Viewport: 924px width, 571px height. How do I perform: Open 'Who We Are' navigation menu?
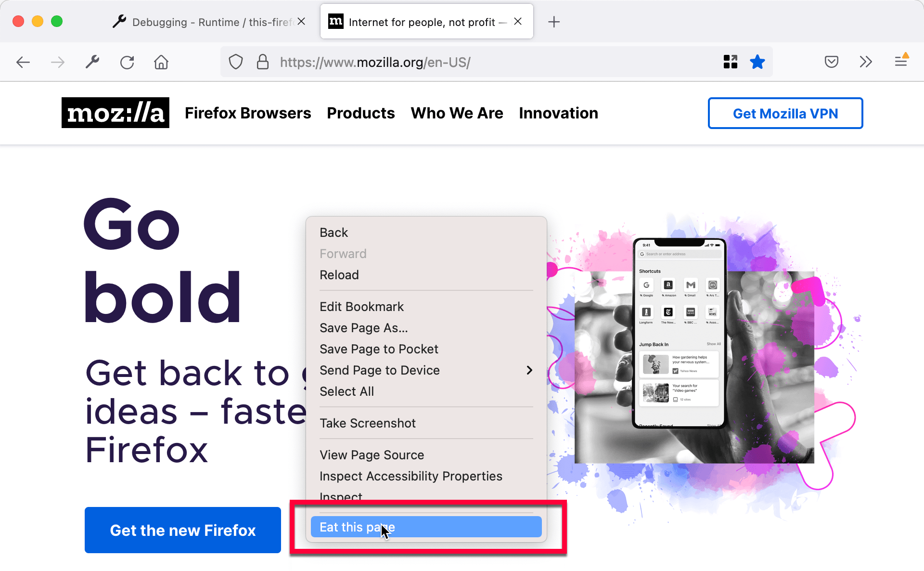pyautogui.click(x=456, y=113)
